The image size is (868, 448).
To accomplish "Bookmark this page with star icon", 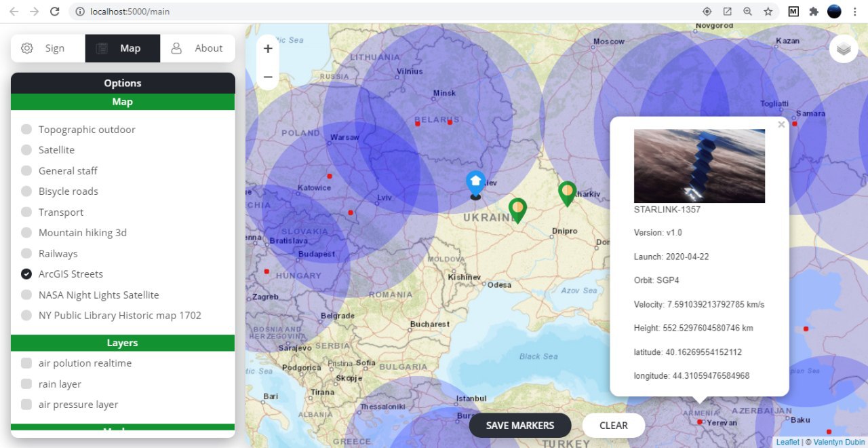I will click(768, 12).
